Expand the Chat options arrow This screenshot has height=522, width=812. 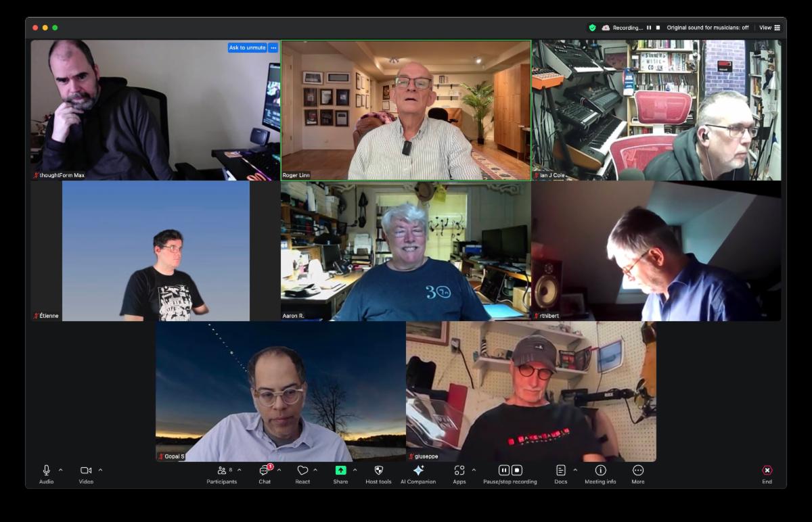point(279,470)
